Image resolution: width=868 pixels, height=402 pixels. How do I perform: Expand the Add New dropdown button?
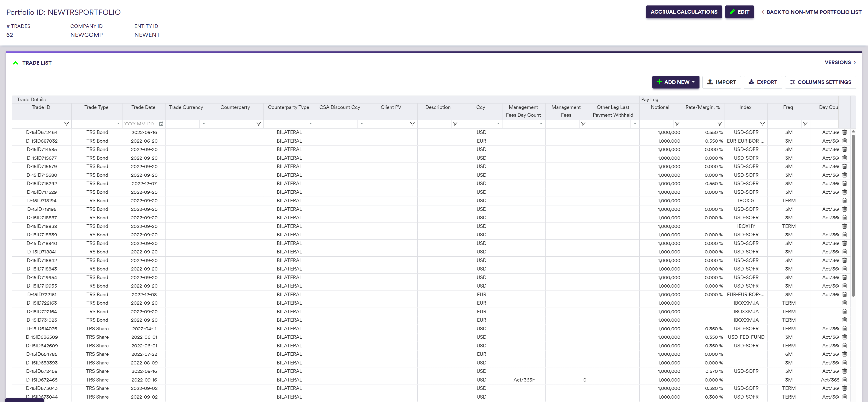pos(676,82)
